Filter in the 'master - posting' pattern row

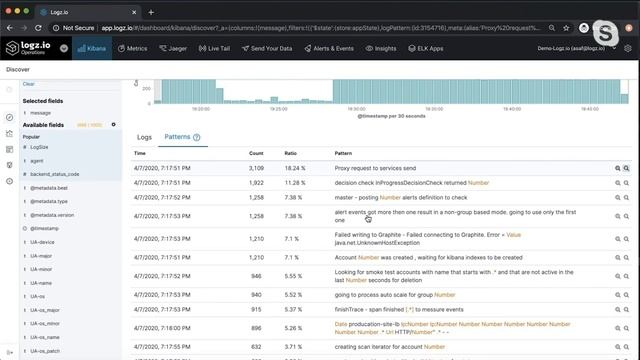(618, 198)
